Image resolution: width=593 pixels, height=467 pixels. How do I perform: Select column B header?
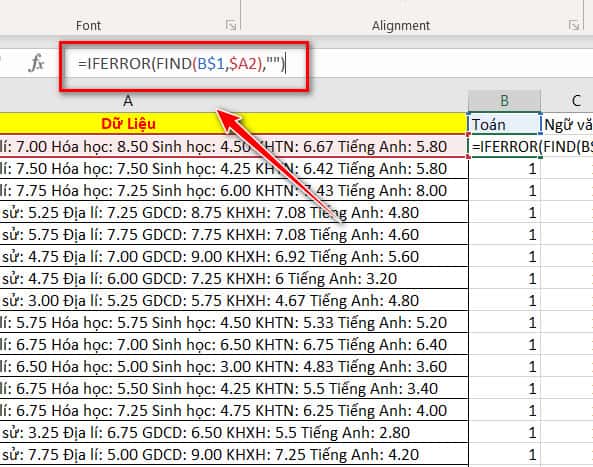point(505,101)
